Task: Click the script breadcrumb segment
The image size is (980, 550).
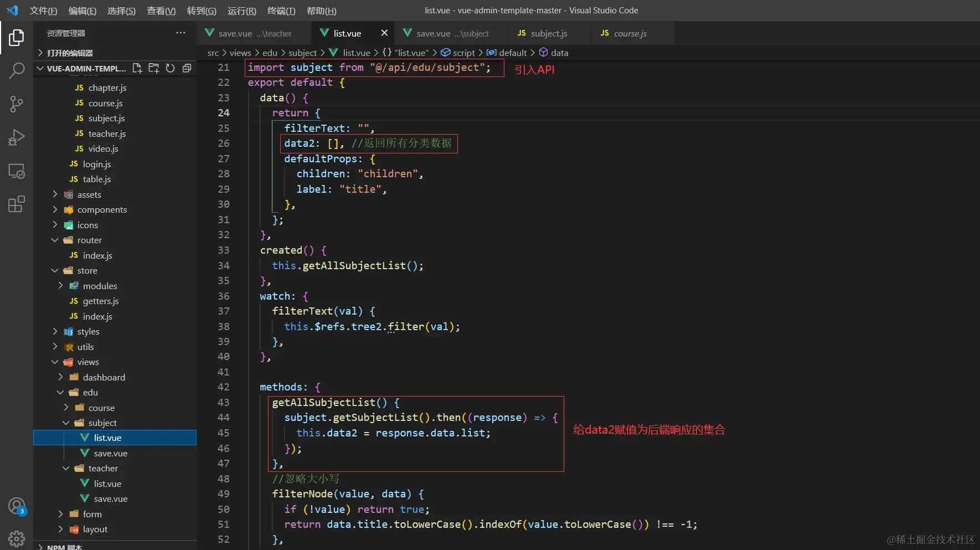Action: [x=458, y=53]
